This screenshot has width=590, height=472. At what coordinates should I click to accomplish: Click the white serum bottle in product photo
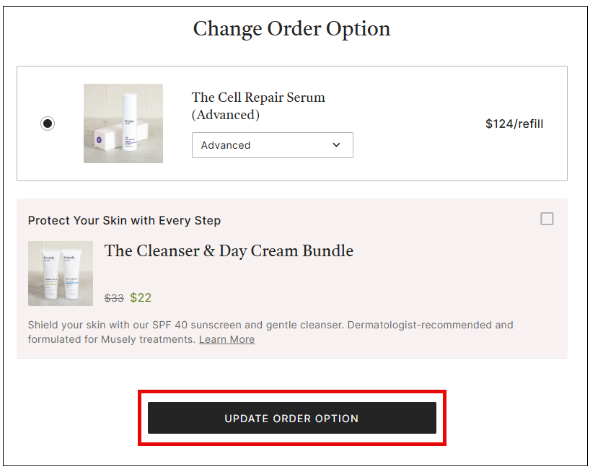(x=130, y=122)
